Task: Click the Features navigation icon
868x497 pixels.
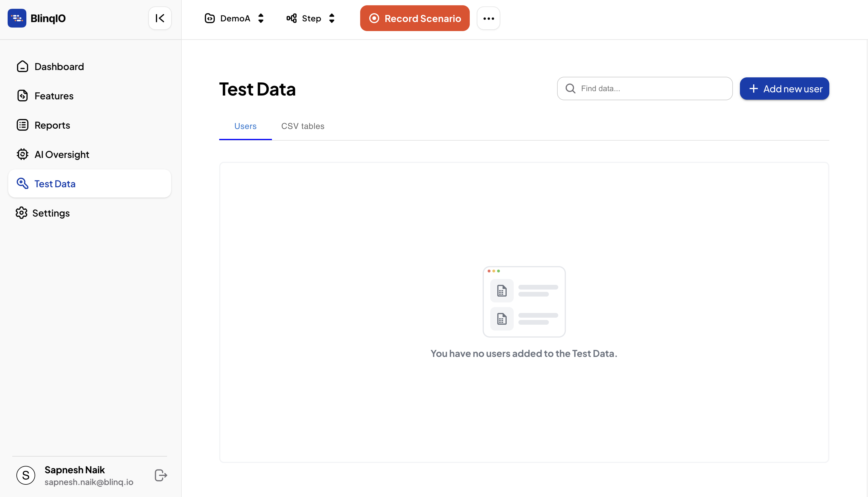Action: click(23, 95)
